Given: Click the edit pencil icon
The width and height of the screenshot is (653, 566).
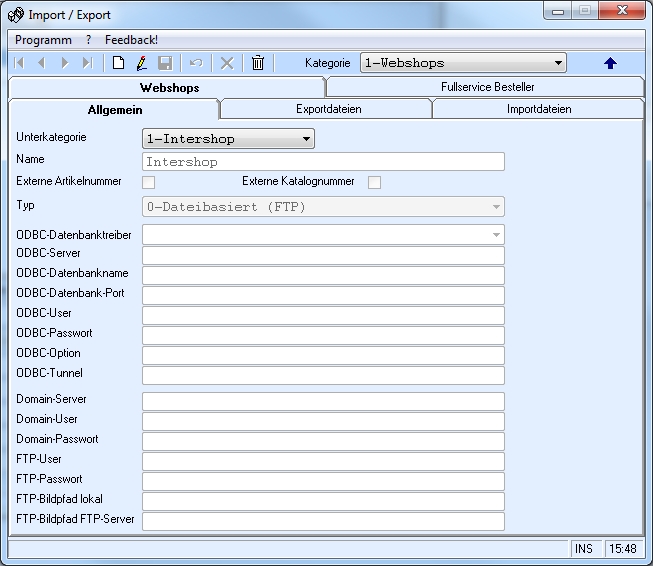Looking at the screenshot, I should (141, 63).
